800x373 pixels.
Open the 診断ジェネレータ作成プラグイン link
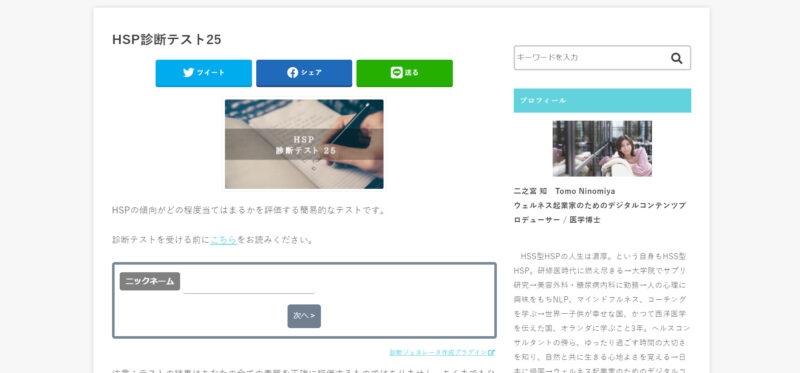click(x=442, y=352)
